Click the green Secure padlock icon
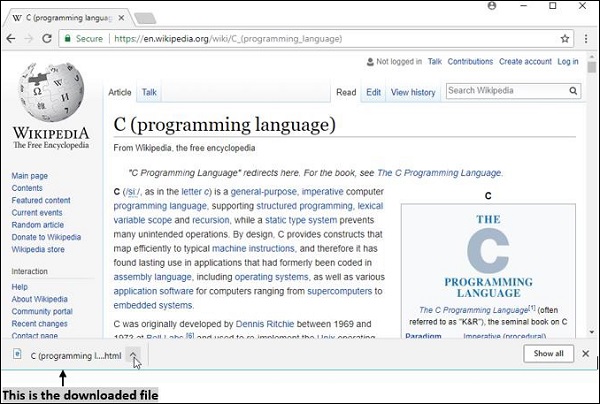Viewport: 600px width, 404px height. tap(68, 39)
